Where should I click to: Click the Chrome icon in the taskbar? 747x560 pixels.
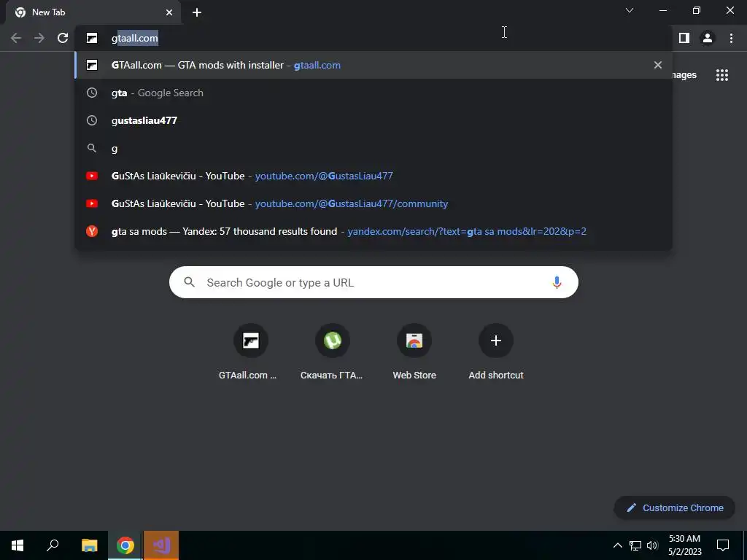[125, 545]
